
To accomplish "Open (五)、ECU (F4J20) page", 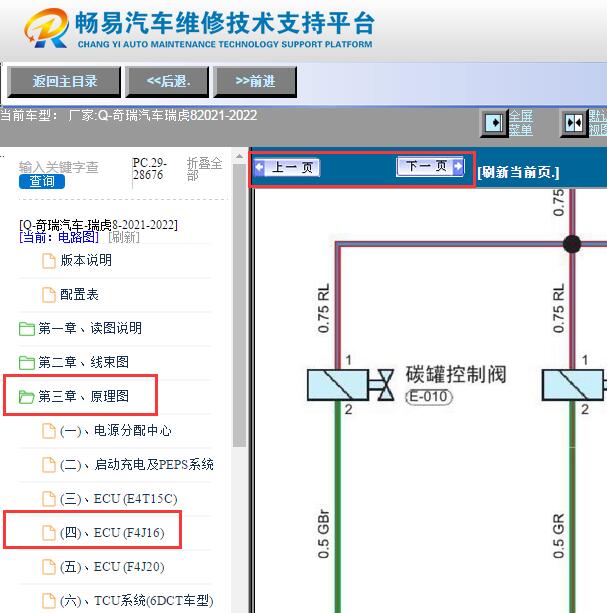I will (112, 567).
